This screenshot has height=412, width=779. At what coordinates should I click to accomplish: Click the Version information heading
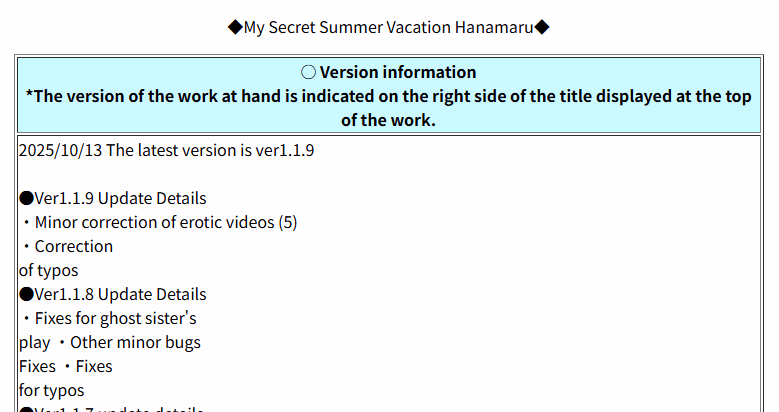click(398, 72)
